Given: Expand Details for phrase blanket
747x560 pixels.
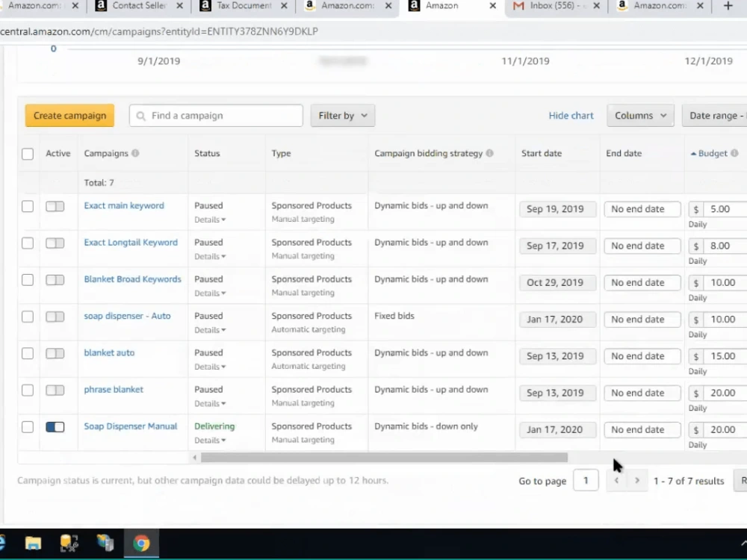Looking at the screenshot, I should click(x=210, y=403).
